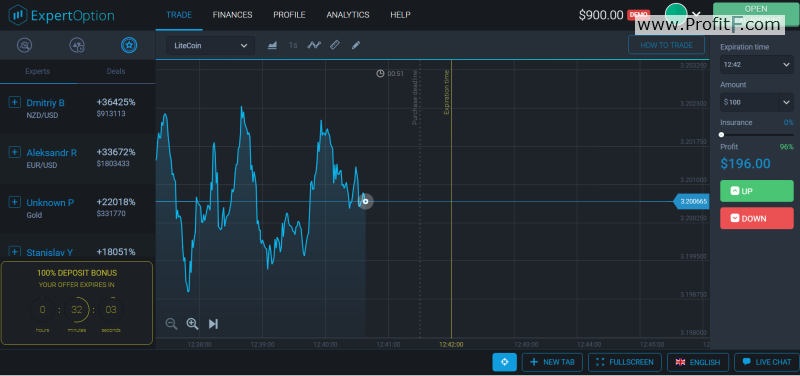Open the LiteCoin asset dropdown

[x=210, y=45]
